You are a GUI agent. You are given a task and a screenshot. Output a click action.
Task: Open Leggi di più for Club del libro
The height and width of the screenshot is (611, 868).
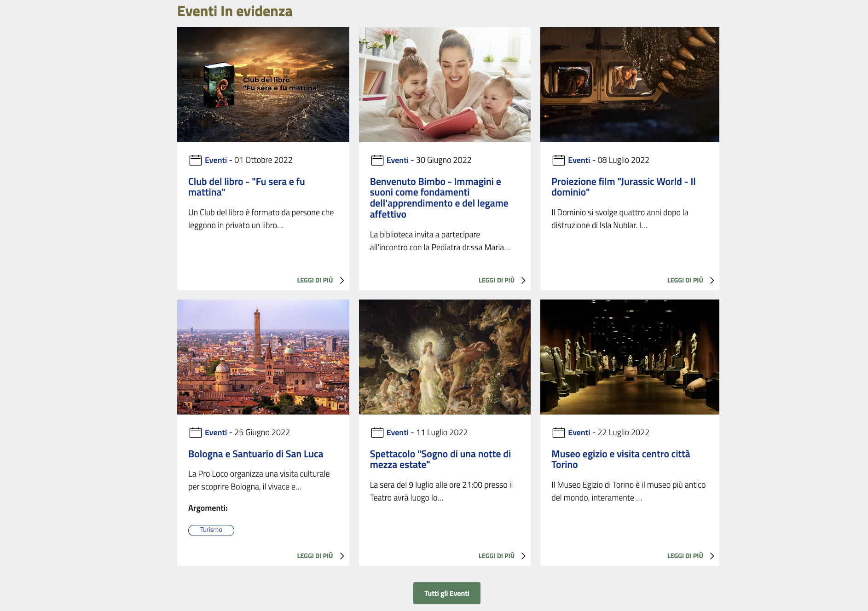click(315, 280)
